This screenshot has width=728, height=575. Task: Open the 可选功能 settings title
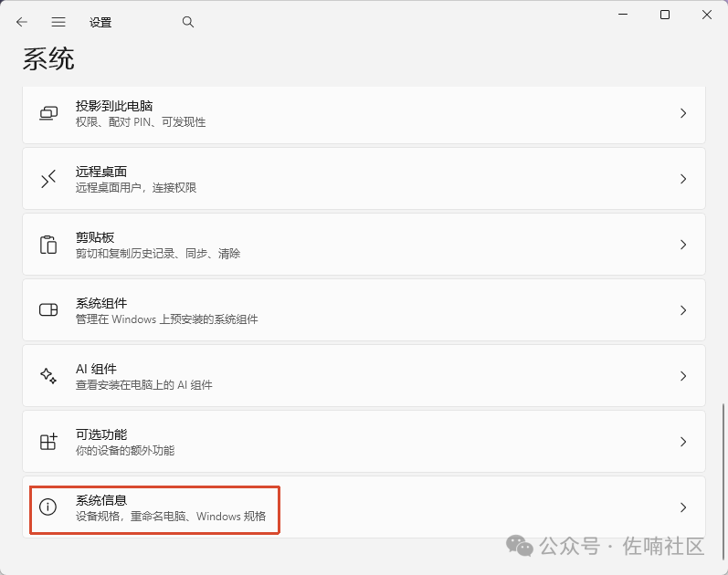(101, 434)
